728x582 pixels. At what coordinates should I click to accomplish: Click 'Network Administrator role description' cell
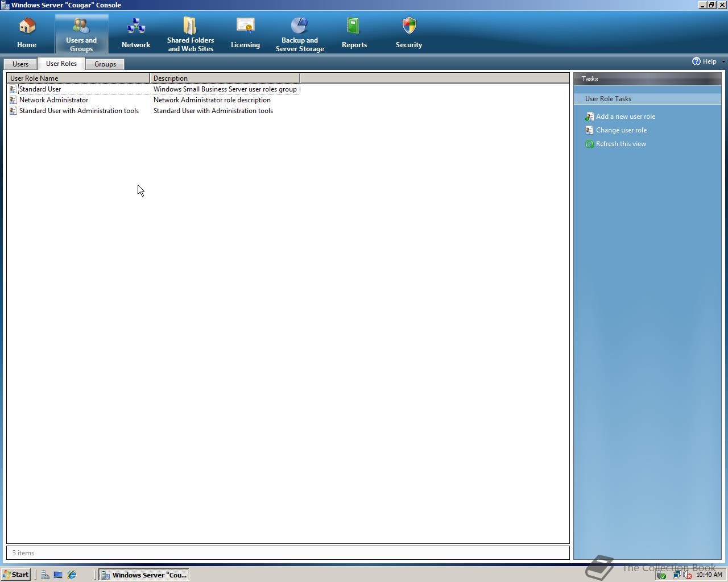coord(212,100)
